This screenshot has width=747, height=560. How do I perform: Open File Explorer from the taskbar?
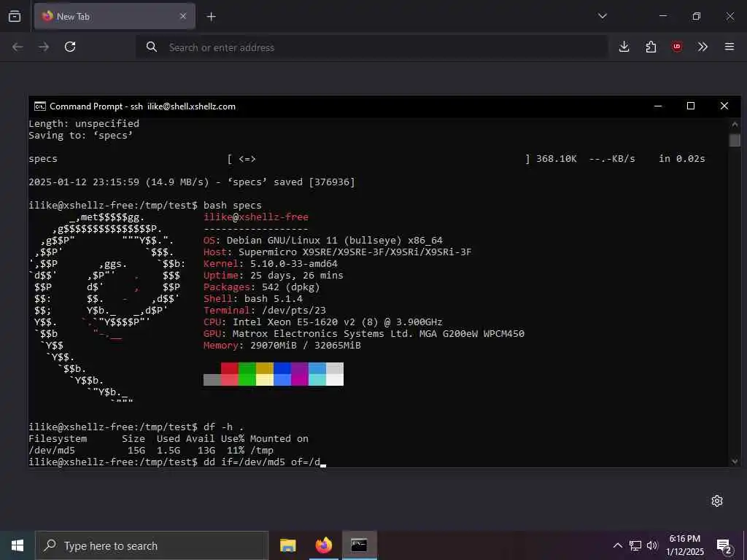pos(287,545)
